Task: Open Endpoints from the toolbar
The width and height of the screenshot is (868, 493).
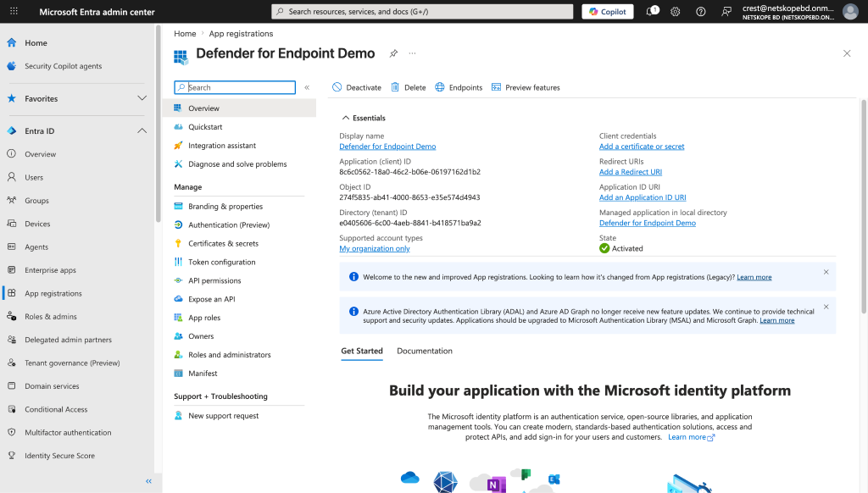Action: (x=459, y=87)
